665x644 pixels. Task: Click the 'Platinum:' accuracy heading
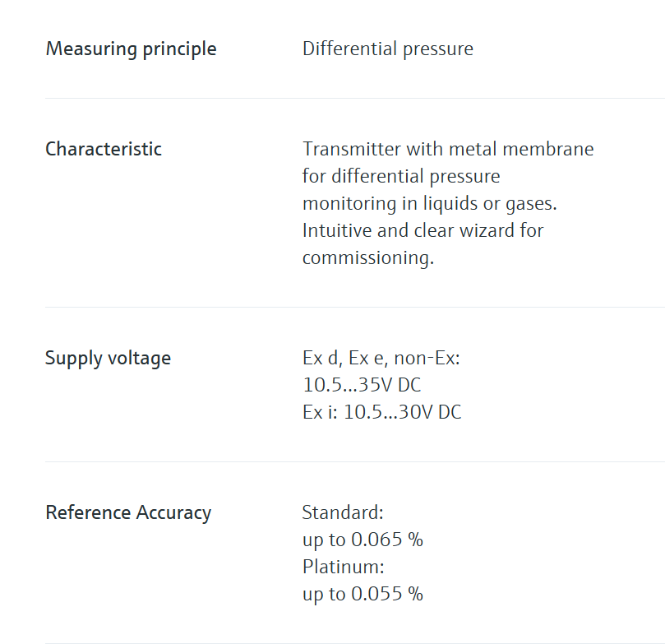click(x=343, y=567)
